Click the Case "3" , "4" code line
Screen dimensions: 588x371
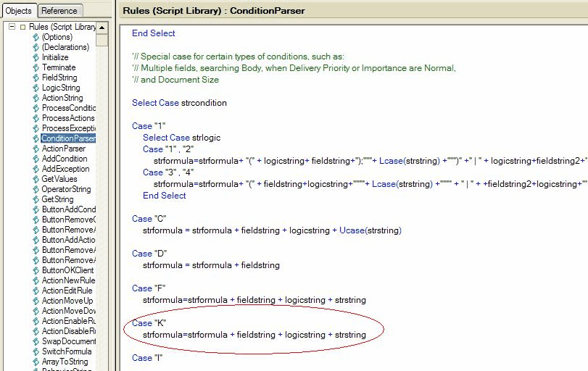pyautogui.click(x=168, y=172)
